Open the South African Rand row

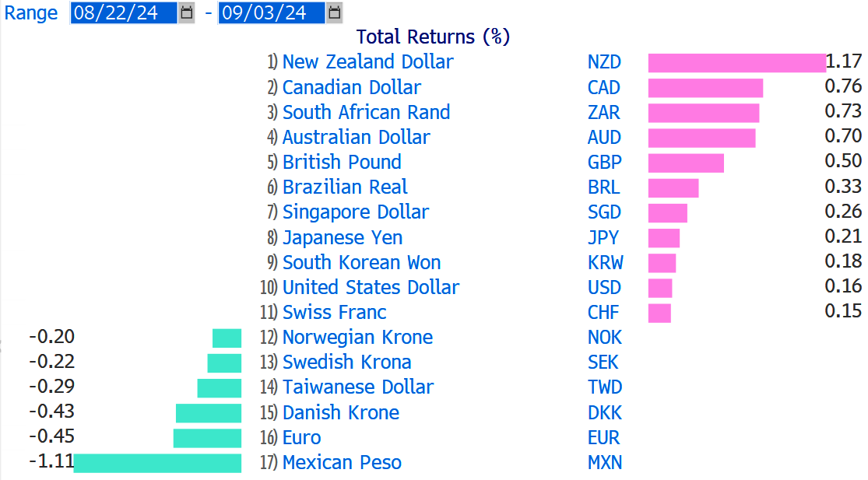[366, 112]
